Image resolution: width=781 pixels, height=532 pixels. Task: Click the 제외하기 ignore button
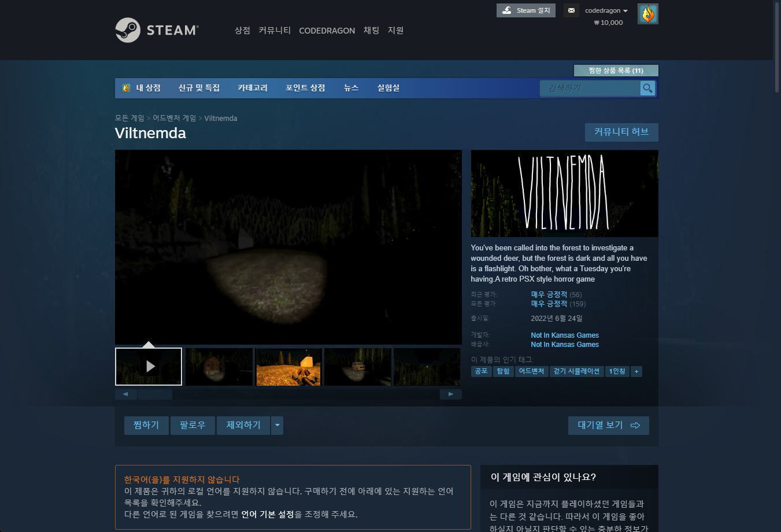pos(243,426)
